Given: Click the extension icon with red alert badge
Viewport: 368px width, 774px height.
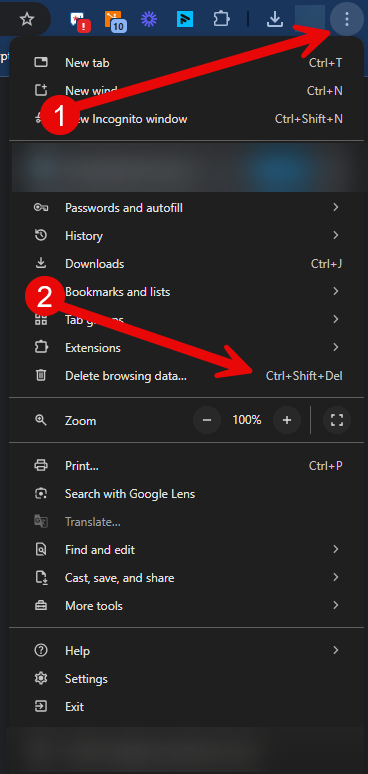Looking at the screenshot, I should pyautogui.click(x=81, y=21).
